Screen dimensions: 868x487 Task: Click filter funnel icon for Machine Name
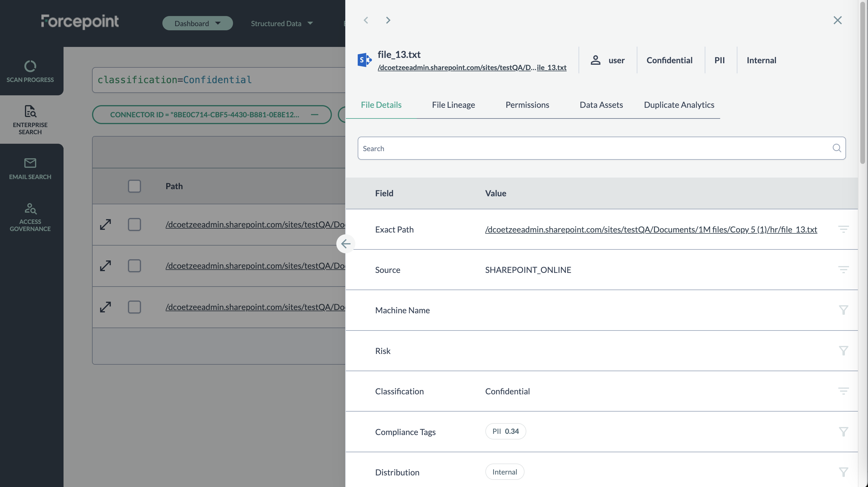tap(843, 310)
